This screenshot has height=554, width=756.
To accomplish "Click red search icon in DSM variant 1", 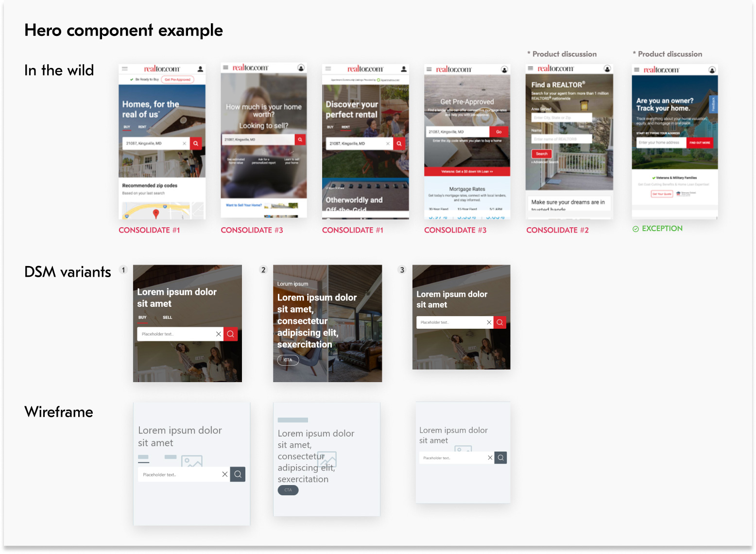I will click(230, 334).
